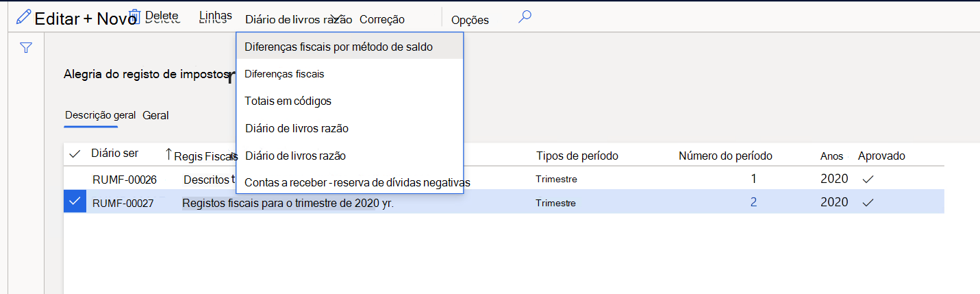Open the Opções menu
980x294 pixels.
point(470,20)
